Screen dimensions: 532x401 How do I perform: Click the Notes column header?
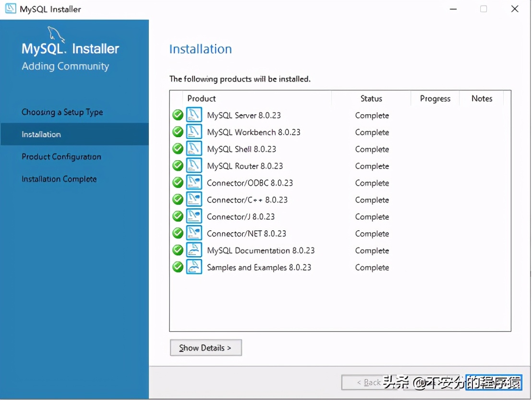482,99
